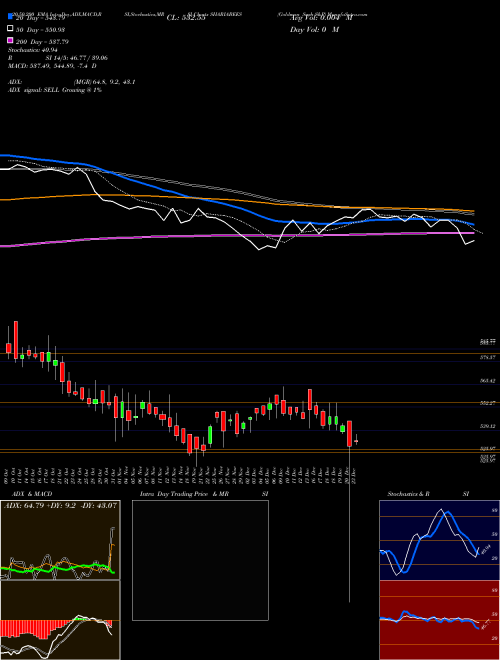
Task: Click 'ADX: 64.79 +DY: 9.2 -DY: 43.07' header
Action: pyautogui.click(x=60, y=505)
